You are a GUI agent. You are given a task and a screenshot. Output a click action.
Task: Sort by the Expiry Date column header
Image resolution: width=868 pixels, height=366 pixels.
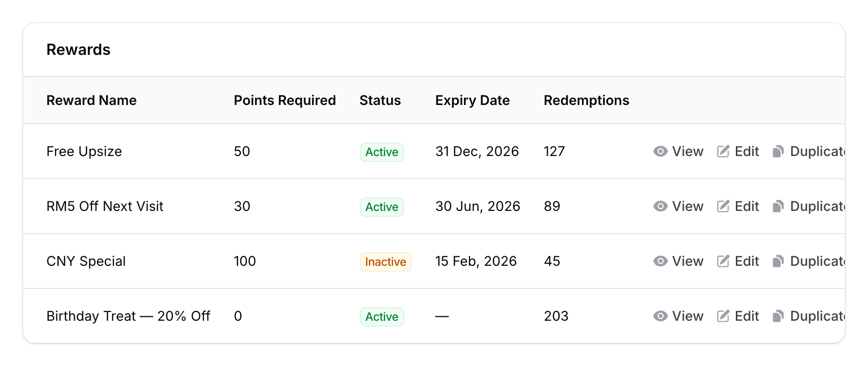point(473,100)
